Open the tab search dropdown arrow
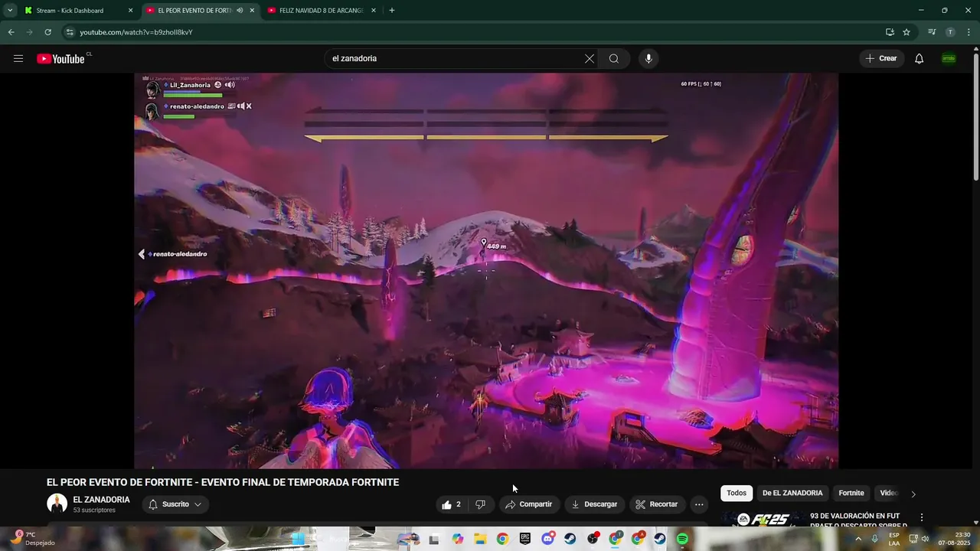980x551 pixels. (10, 11)
